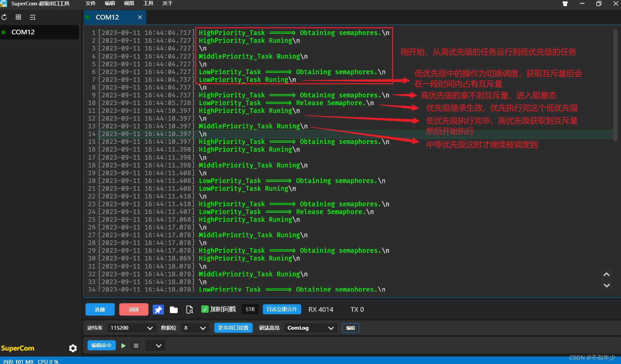The image size is (621, 364).
Task: Click line 10 LowPriority_Task Release Semaphore text
Action: (x=286, y=103)
